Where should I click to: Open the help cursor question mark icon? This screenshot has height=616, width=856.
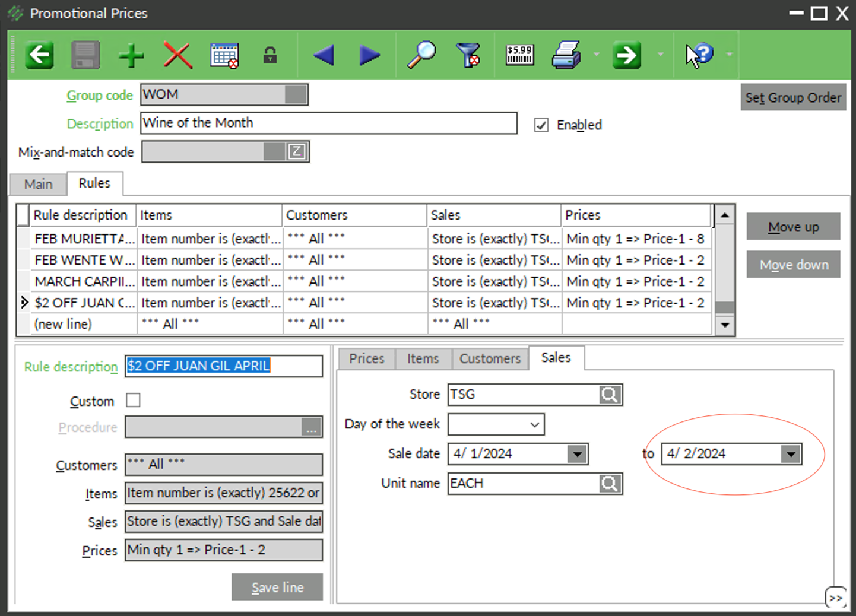coord(699,55)
